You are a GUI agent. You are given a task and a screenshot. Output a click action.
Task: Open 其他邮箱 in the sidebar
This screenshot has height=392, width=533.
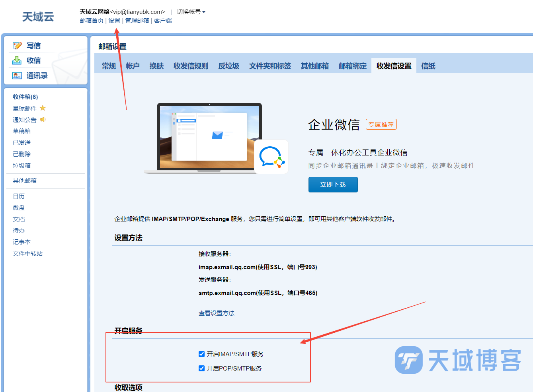(25, 181)
